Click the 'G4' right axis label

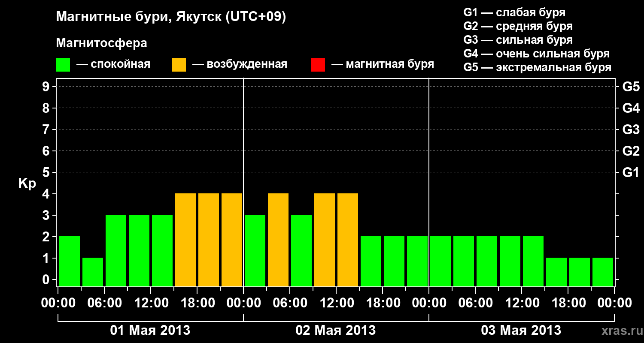point(631,108)
